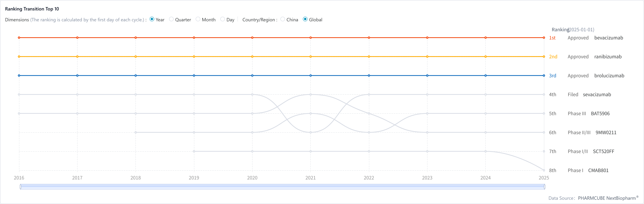Switch ranking dimension to Day

223,19
